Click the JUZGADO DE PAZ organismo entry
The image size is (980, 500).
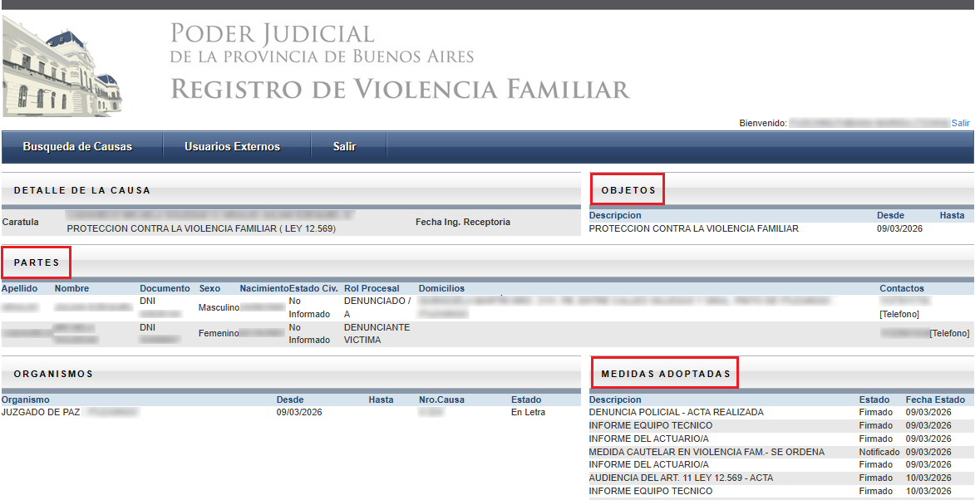point(42,412)
